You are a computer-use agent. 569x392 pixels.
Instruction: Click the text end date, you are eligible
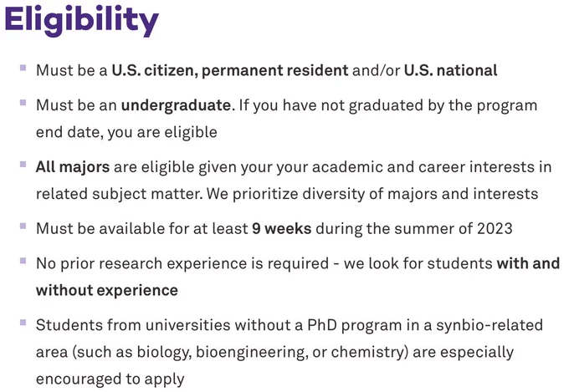[126, 132]
